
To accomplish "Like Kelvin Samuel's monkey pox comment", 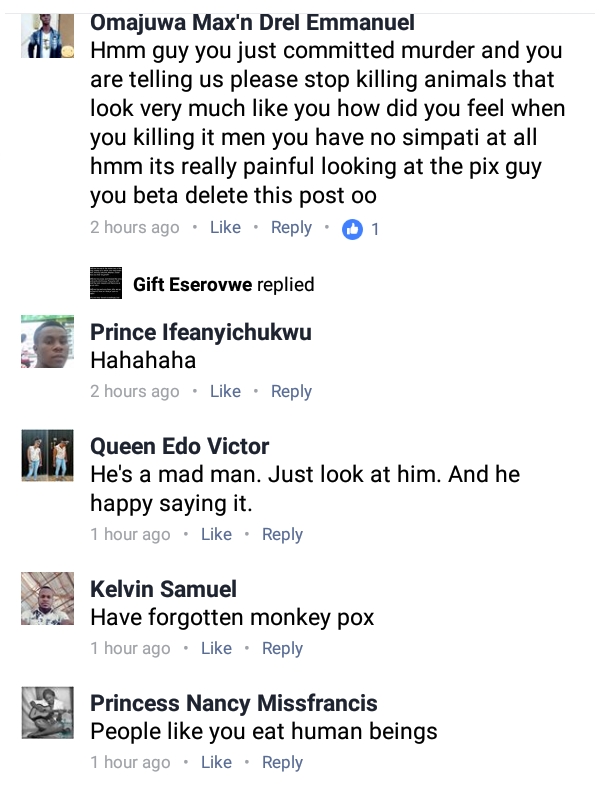I will tap(216, 648).
